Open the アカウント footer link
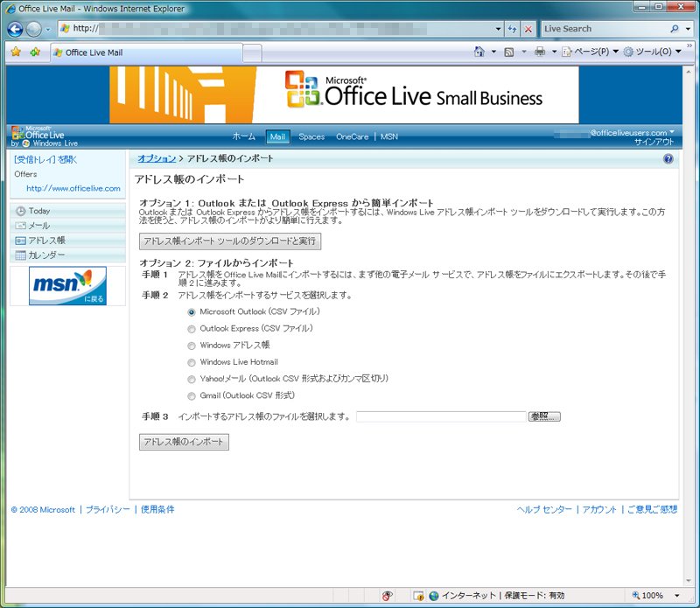 [x=599, y=509]
